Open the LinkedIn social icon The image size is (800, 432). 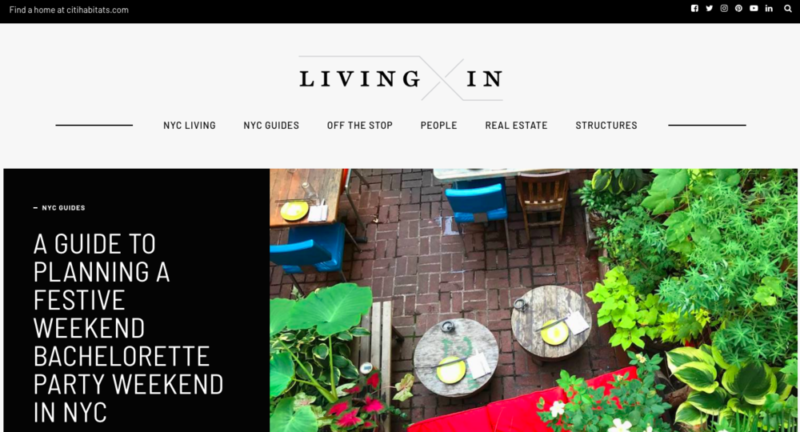(x=769, y=8)
